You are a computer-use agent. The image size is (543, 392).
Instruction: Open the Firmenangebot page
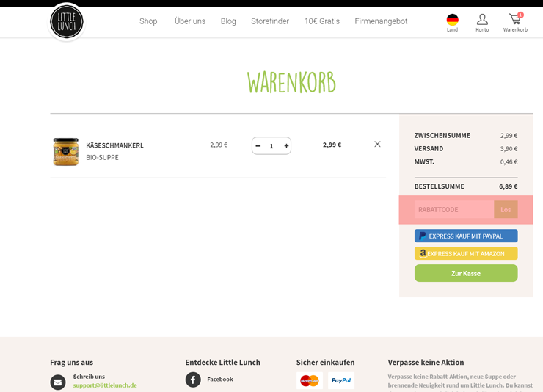pyautogui.click(x=381, y=21)
